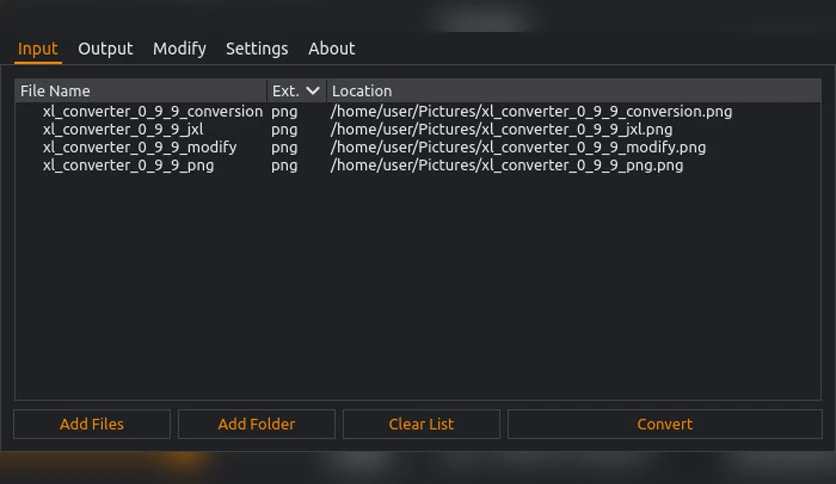Open the Output tab
This screenshot has height=484, width=836.
pyautogui.click(x=105, y=49)
